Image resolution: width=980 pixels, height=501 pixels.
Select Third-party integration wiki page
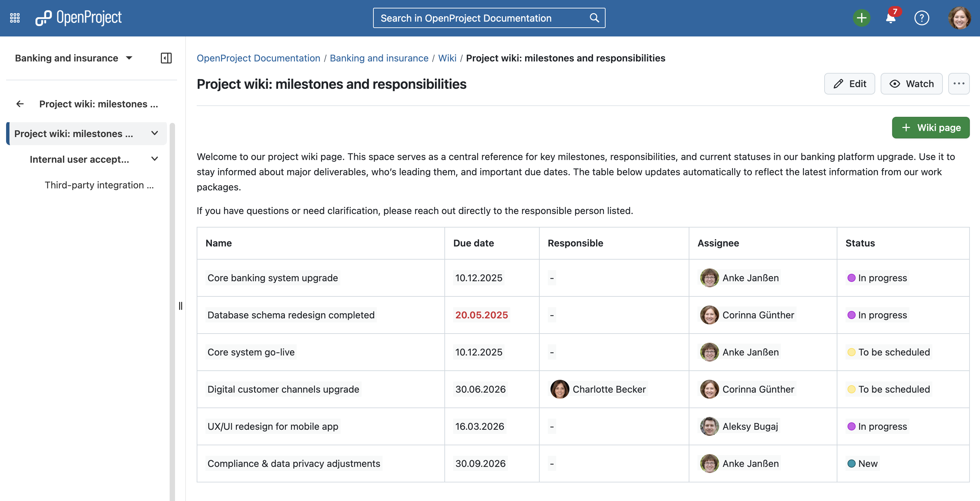(x=99, y=185)
